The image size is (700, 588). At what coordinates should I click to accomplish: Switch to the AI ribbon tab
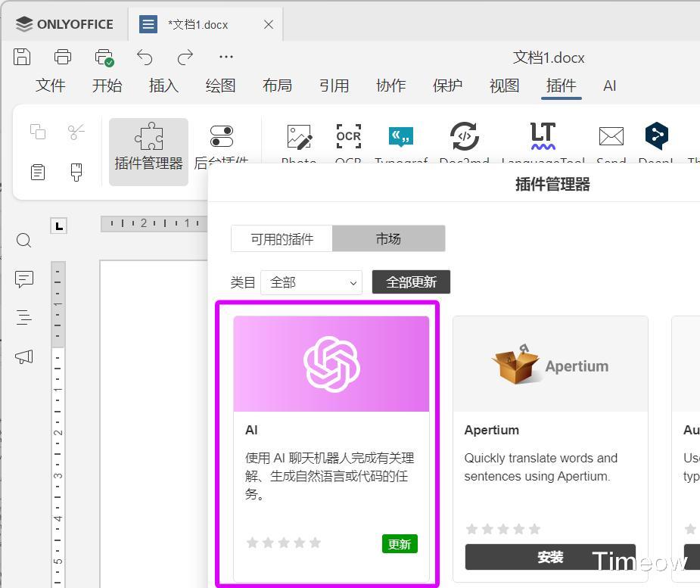point(610,86)
